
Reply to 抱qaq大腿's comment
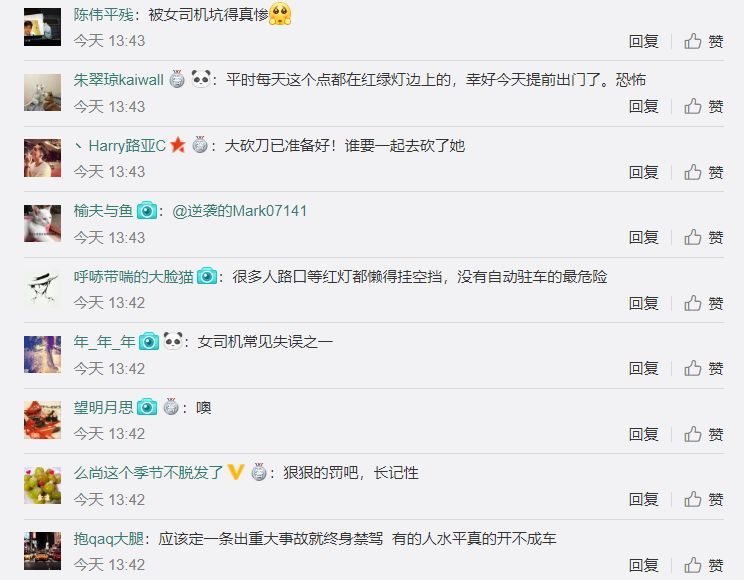tap(643, 565)
